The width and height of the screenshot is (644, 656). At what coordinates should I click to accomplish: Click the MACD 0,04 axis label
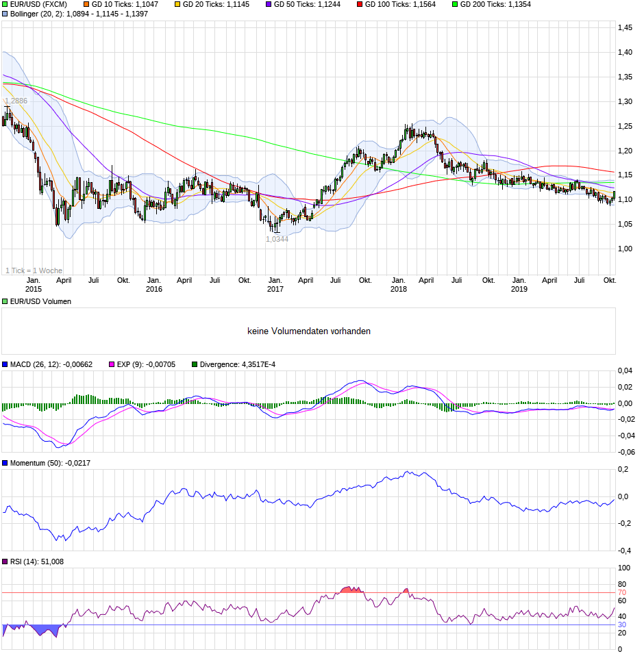point(626,370)
